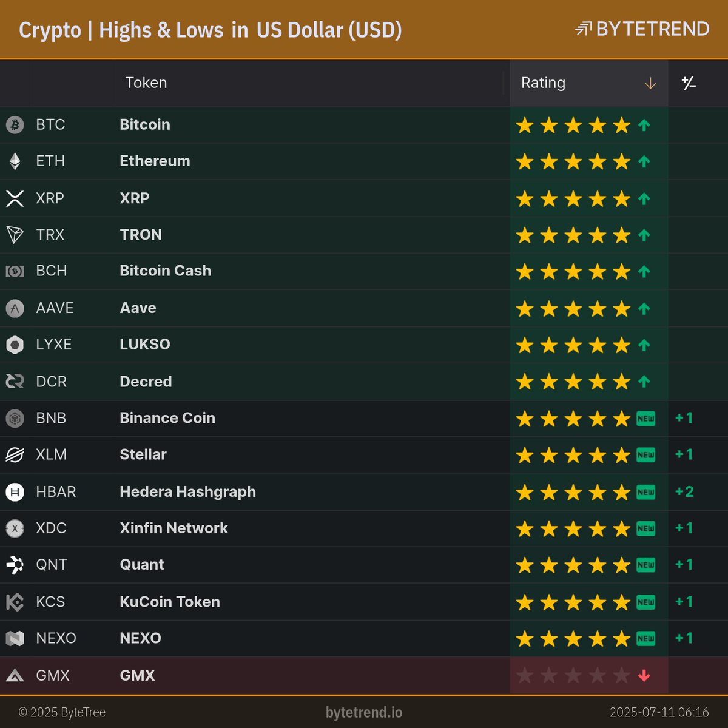This screenshot has width=728, height=728.
Task: Click the KuCoin Token name
Action: (170, 602)
